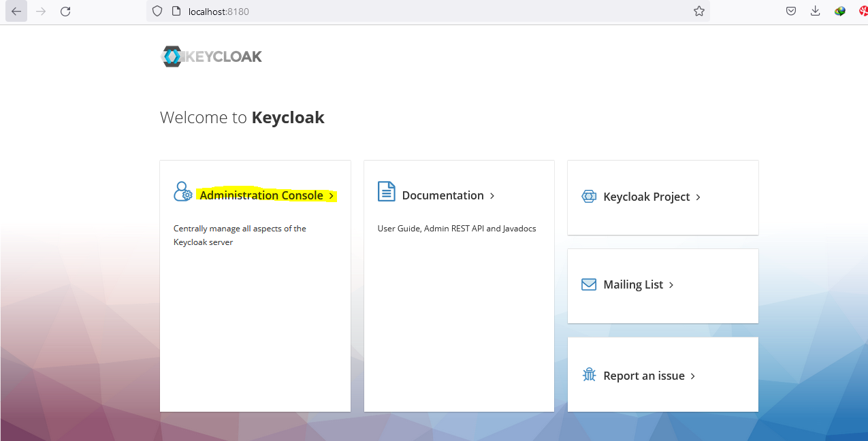The image size is (868, 441).
Task: Click the shield icon in address bar
Action: pos(157,11)
